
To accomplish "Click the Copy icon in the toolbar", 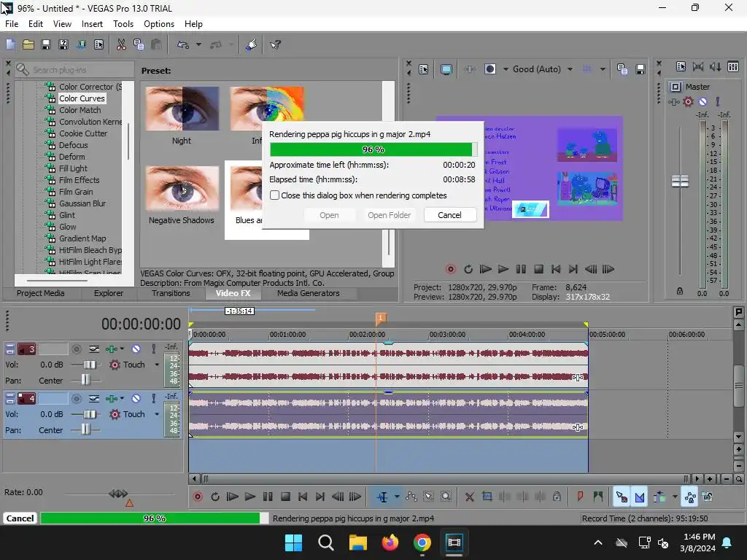I will (x=139, y=44).
